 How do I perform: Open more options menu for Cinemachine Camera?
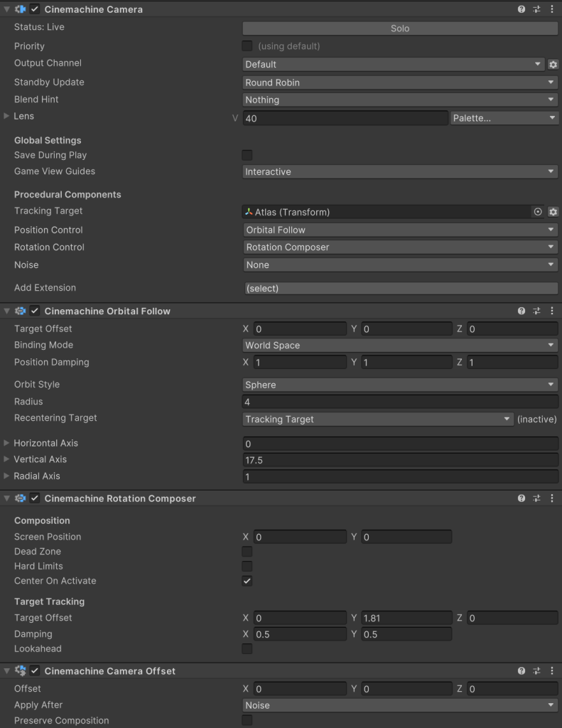(552, 10)
